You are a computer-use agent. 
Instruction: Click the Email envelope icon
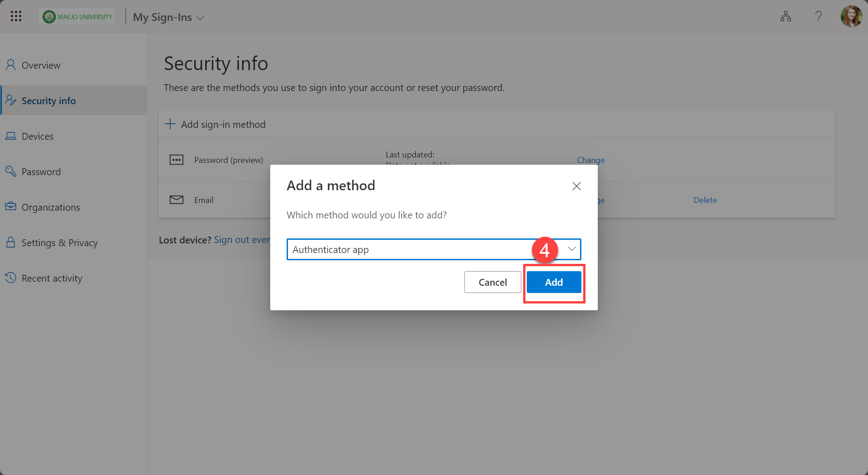pos(177,200)
